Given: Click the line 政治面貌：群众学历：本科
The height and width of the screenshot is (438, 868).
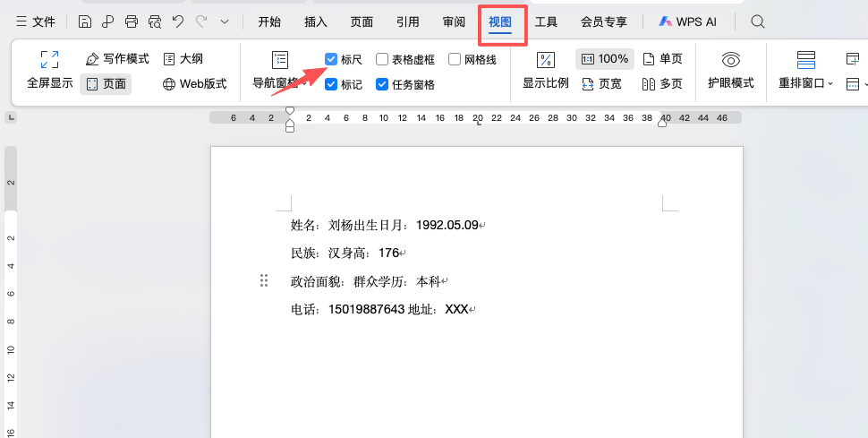Looking at the screenshot, I should pyautogui.click(x=370, y=281).
